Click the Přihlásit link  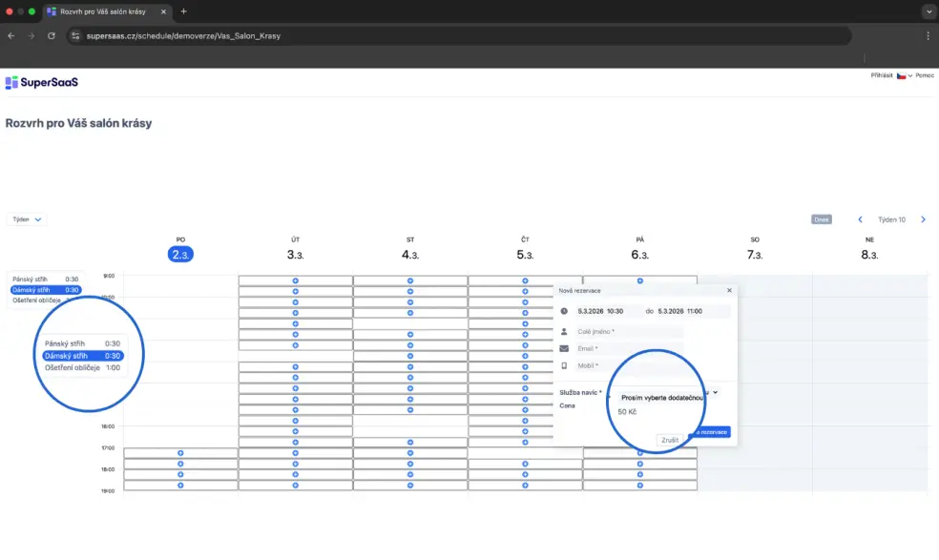[881, 75]
